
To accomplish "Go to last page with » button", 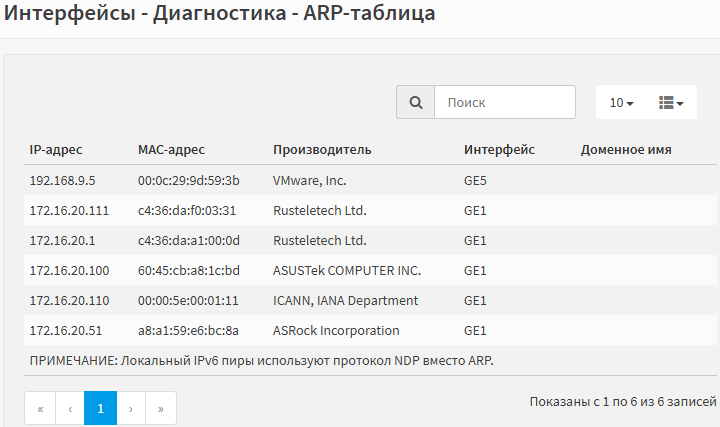I will coord(161,409).
